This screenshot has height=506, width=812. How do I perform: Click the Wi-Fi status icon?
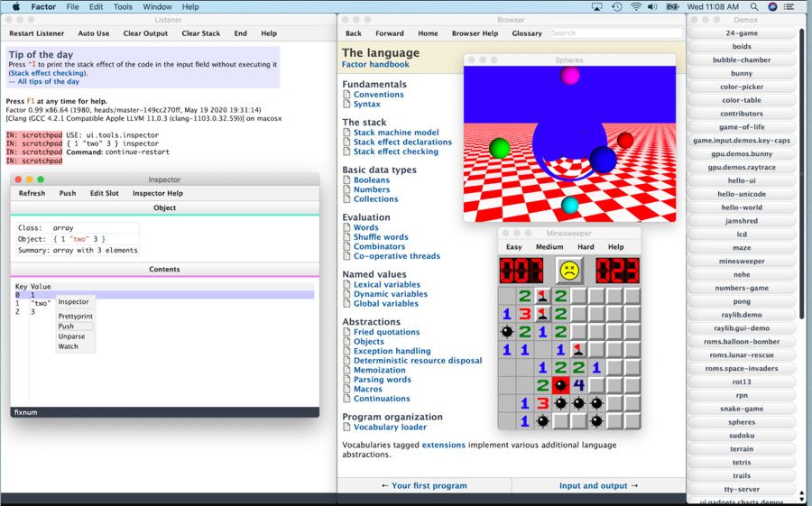click(636, 6)
